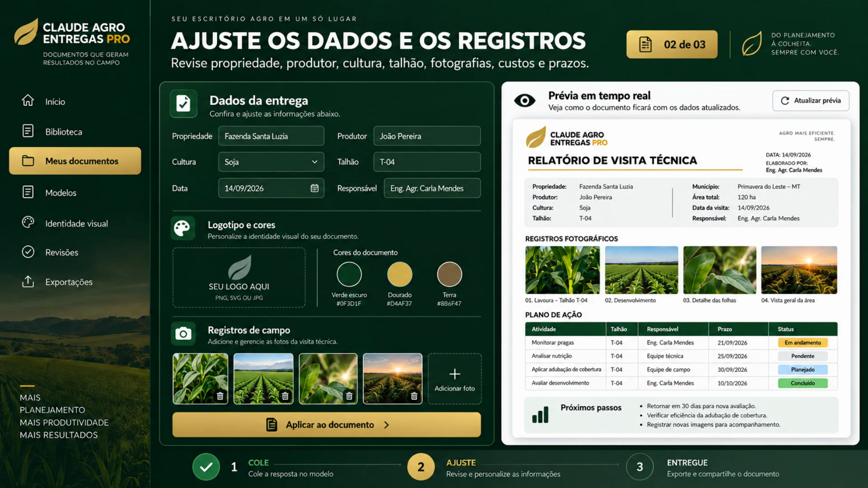This screenshot has width=868, height=488.
Task: Click the Responsável field Eng. Agr. Carla Mendes
Action: [x=432, y=188]
